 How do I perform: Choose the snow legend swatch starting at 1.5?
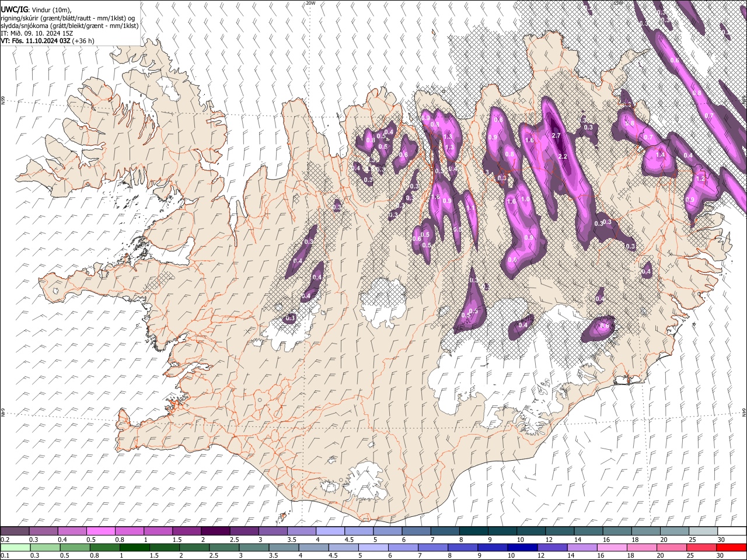[x=187, y=531]
